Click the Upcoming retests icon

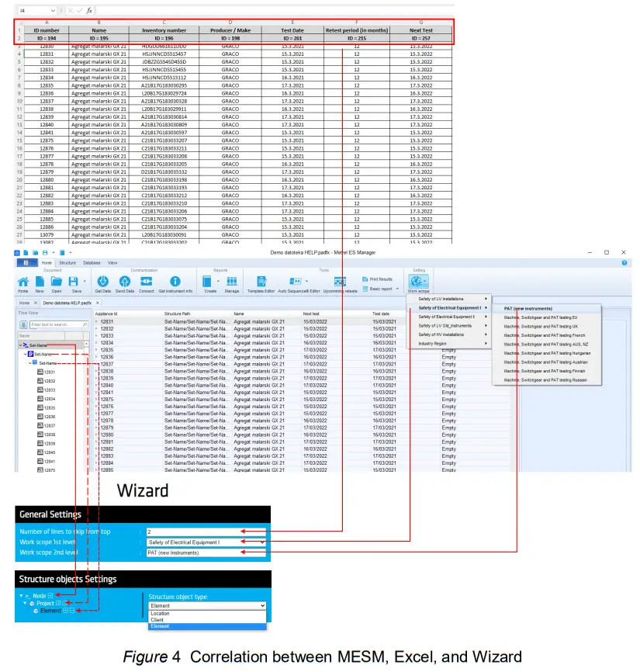tap(338, 281)
